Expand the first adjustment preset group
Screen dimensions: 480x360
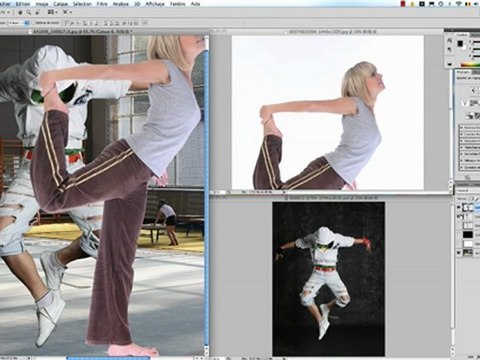click(462, 128)
